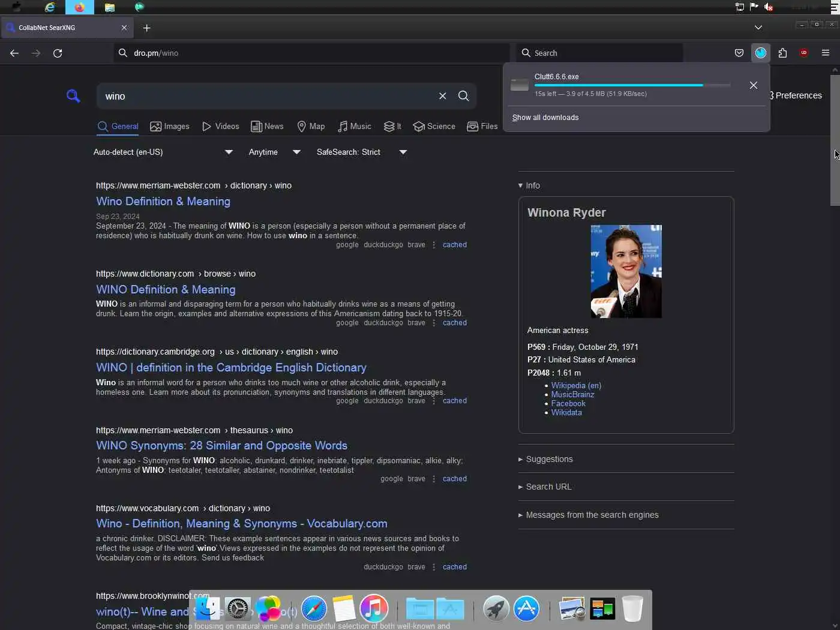Click the Winona Ryder photo thumbnail
The width and height of the screenshot is (840, 630).
(x=626, y=271)
